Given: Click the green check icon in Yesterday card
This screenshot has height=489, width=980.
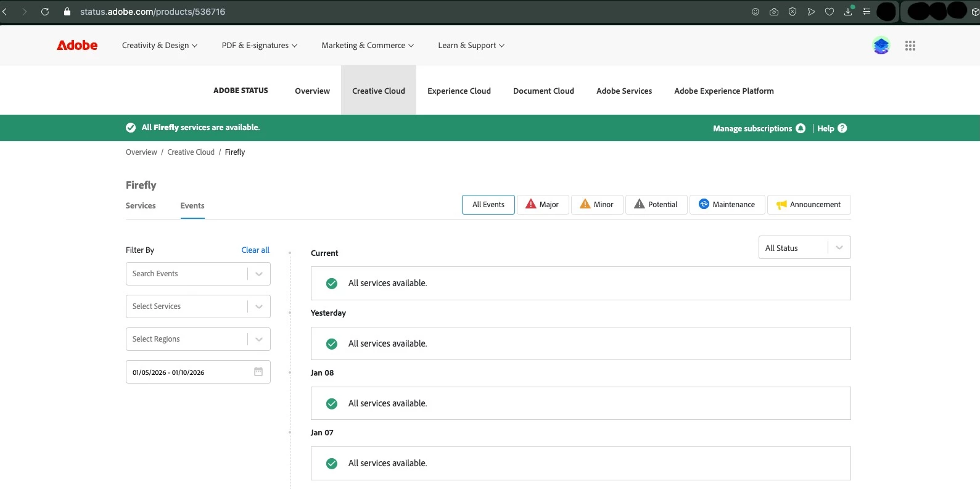Looking at the screenshot, I should coord(332,344).
